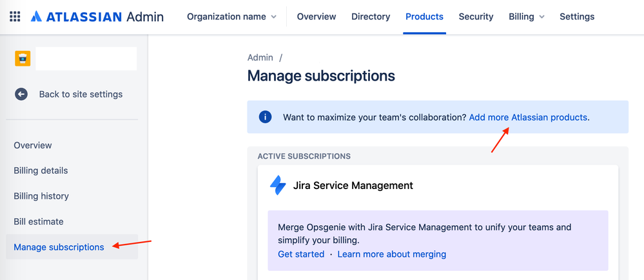
Task: Click the blue info icon in banner
Action: click(x=265, y=117)
